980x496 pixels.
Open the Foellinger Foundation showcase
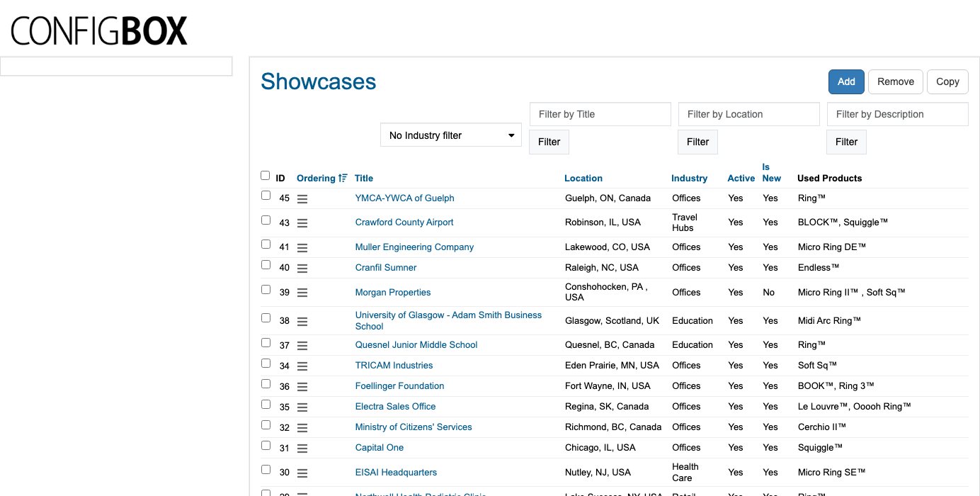[x=399, y=386]
